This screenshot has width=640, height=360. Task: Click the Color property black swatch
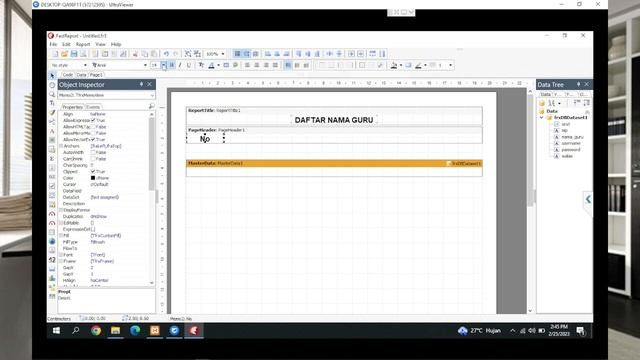[93, 178]
